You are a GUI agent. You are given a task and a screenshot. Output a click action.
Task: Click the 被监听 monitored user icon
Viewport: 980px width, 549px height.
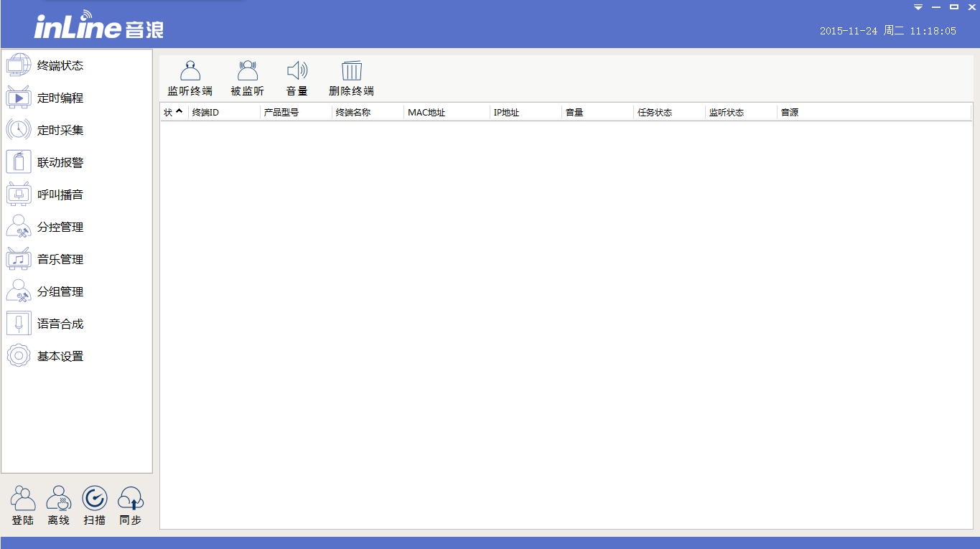pyautogui.click(x=248, y=70)
